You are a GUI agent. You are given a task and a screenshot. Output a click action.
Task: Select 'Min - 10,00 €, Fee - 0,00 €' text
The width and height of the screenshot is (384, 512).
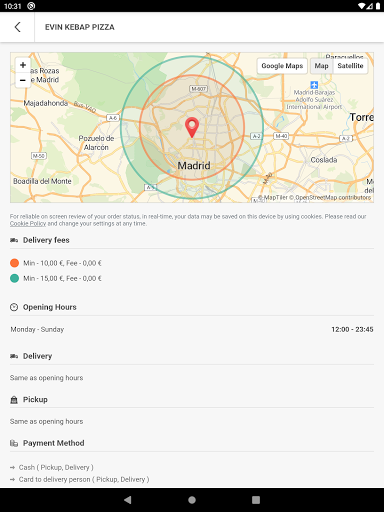62,263
